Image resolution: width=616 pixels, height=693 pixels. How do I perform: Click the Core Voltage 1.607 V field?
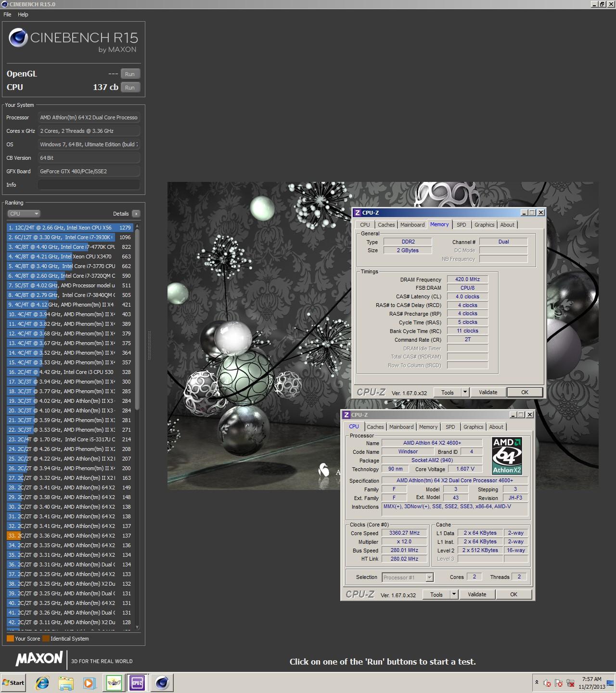tap(465, 469)
